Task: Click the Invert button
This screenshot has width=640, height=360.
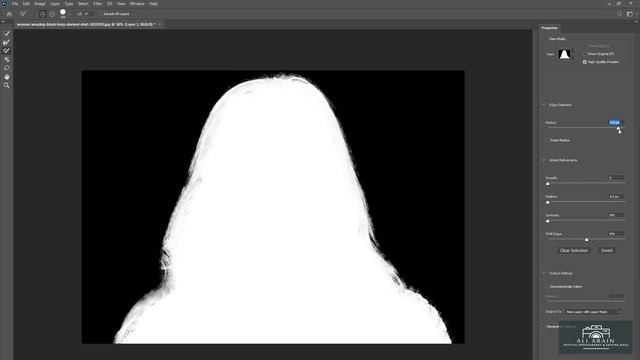Action: pyautogui.click(x=607, y=251)
